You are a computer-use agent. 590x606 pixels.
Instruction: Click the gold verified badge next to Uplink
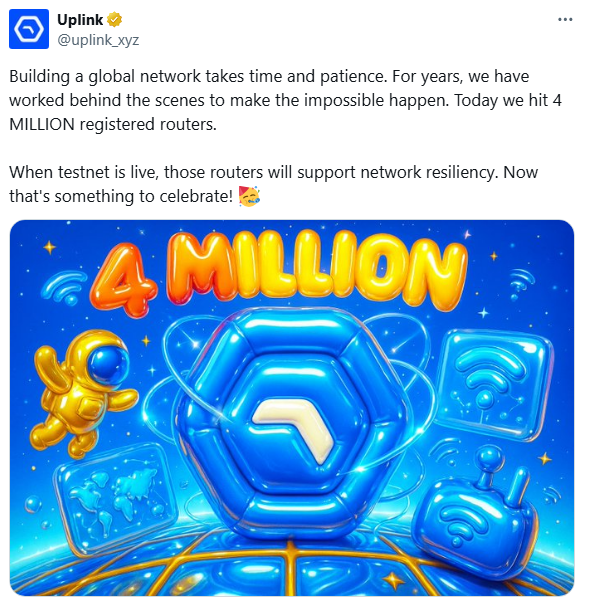point(114,20)
